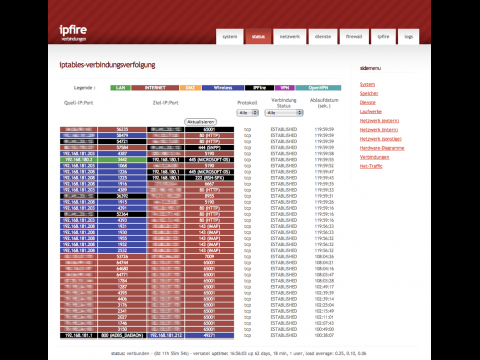Screen dimensions: 480x360
Task: Click the Legende label
Action: (x=85, y=88)
